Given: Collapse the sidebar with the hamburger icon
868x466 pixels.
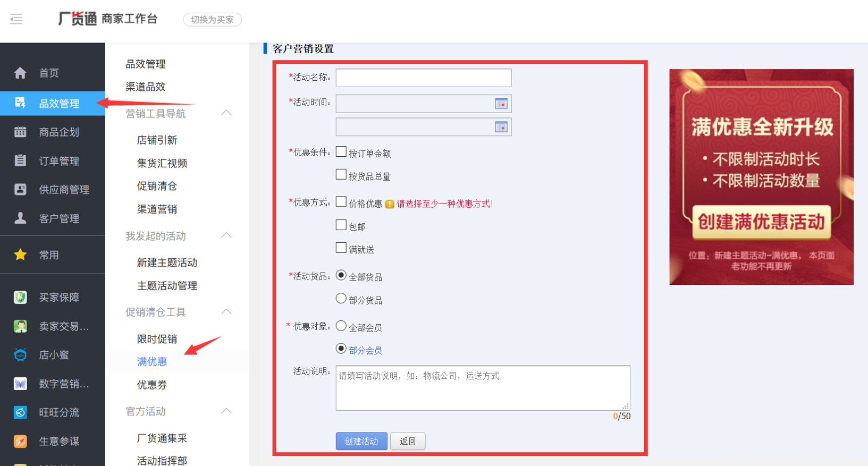Looking at the screenshot, I should click(x=16, y=20).
